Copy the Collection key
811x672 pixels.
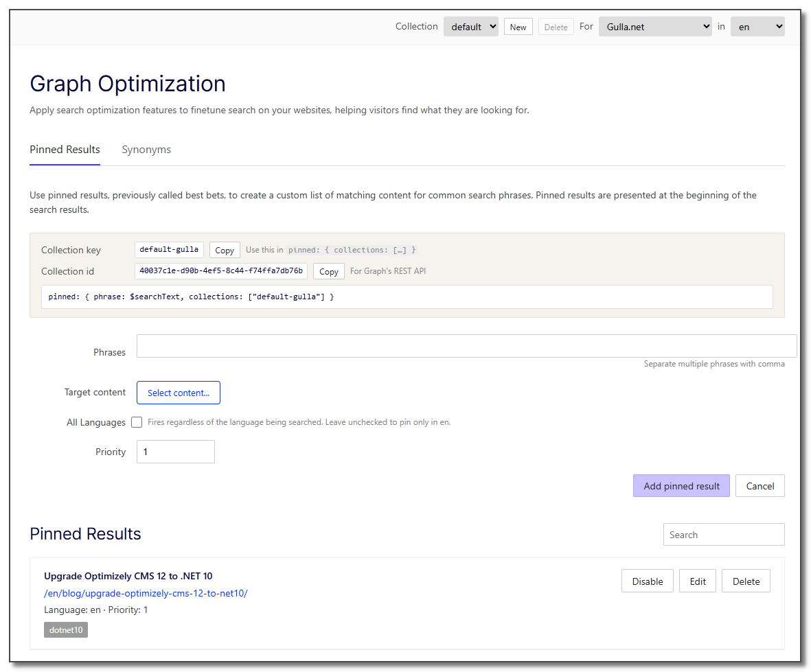225,250
